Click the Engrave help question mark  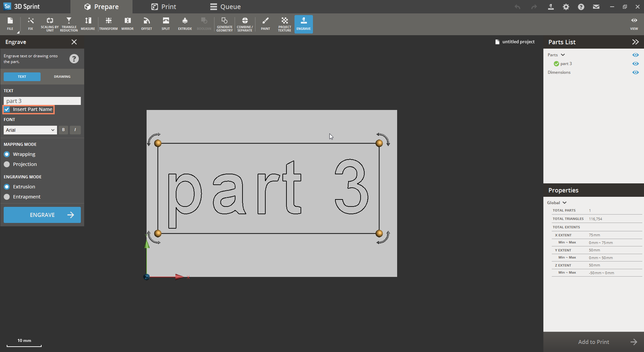(x=74, y=59)
